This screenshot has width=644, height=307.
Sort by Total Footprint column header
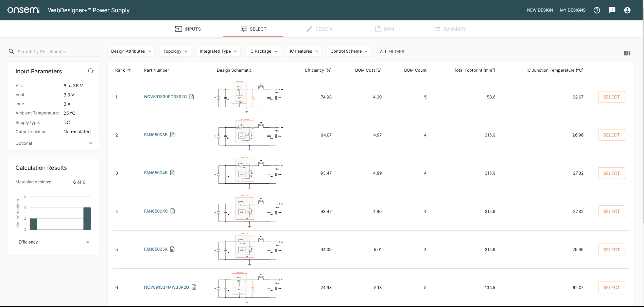pos(474,70)
